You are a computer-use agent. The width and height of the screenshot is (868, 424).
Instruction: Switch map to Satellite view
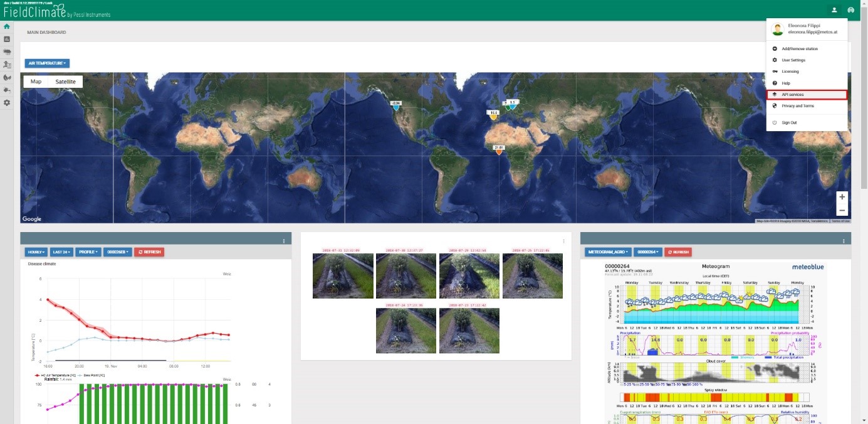pyautogui.click(x=65, y=82)
